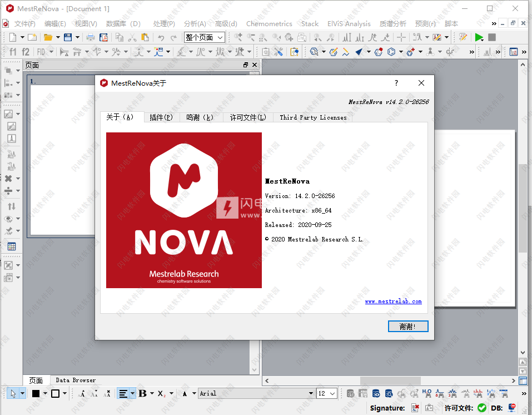This screenshot has width=532, height=415.
Task: Open the 质谱分析 menu
Action: coord(392,24)
